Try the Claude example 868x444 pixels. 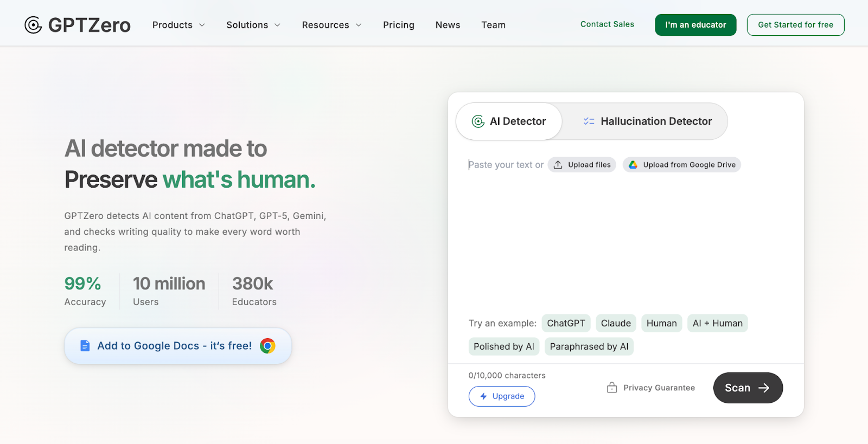616,323
